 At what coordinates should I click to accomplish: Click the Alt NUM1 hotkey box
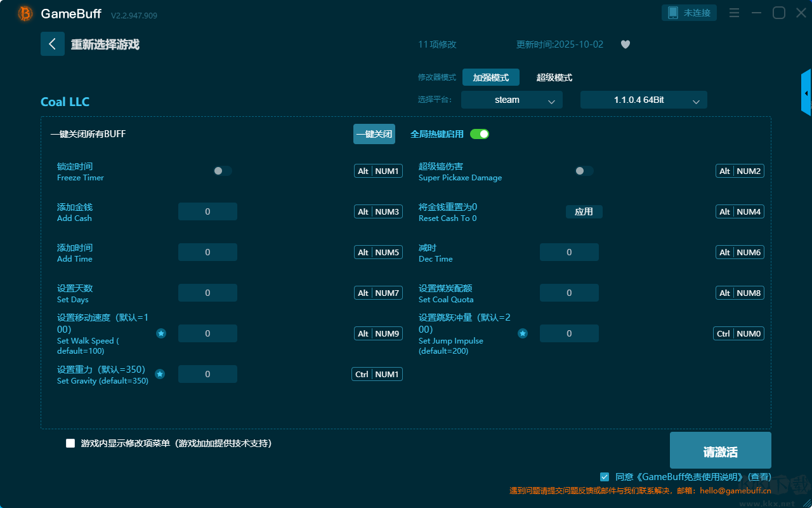pos(378,171)
